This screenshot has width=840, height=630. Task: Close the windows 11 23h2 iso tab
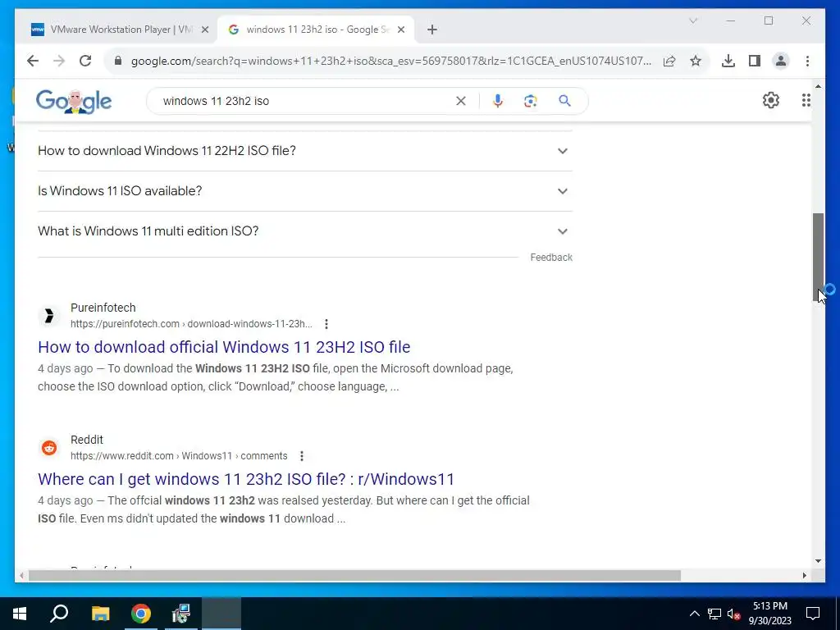[400, 30]
